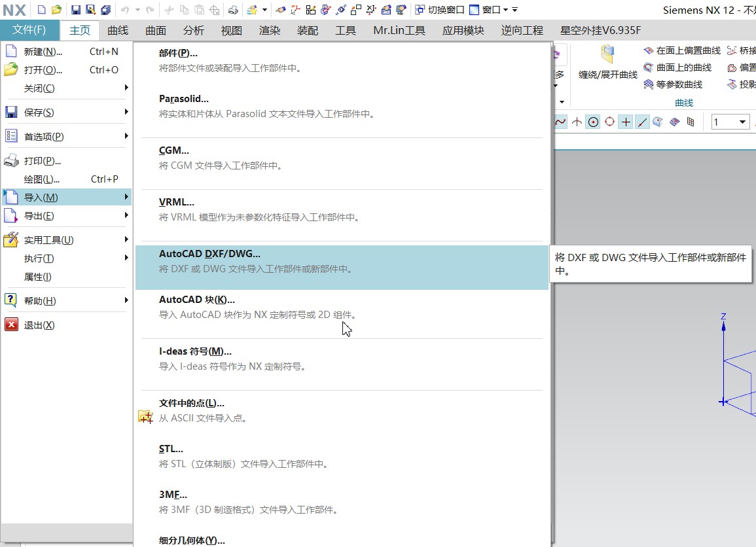756x547 pixels.
Task: Click the Open folder icon in quick access toolbar
Action: click(57, 10)
